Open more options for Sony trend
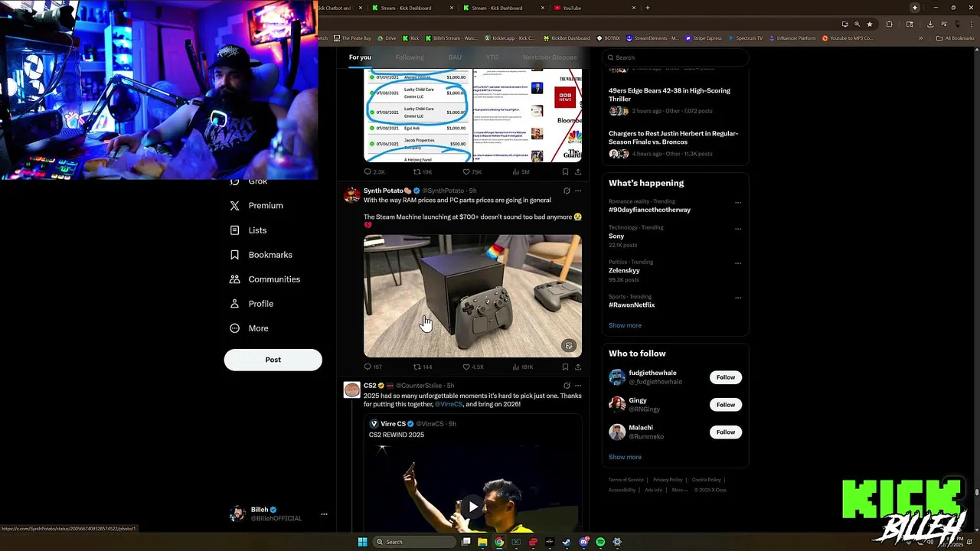Viewport: 980px width, 551px height. coord(738,229)
